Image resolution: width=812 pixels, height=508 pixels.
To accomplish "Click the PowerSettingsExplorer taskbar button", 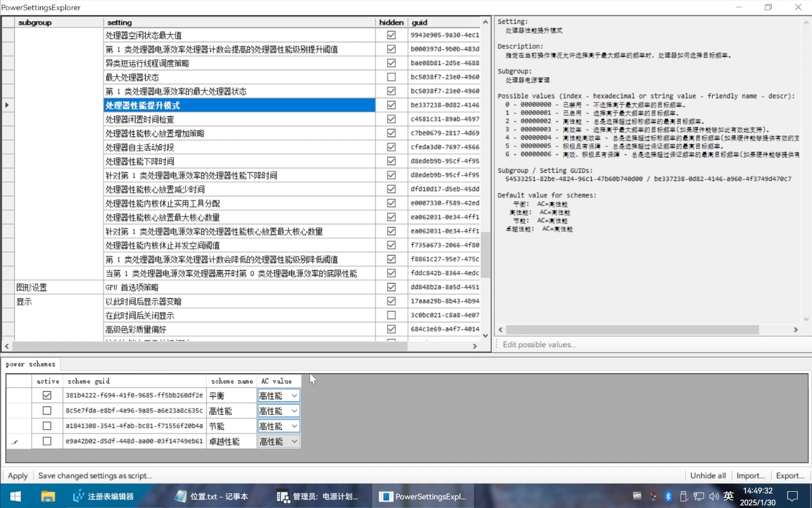I will [422, 496].
